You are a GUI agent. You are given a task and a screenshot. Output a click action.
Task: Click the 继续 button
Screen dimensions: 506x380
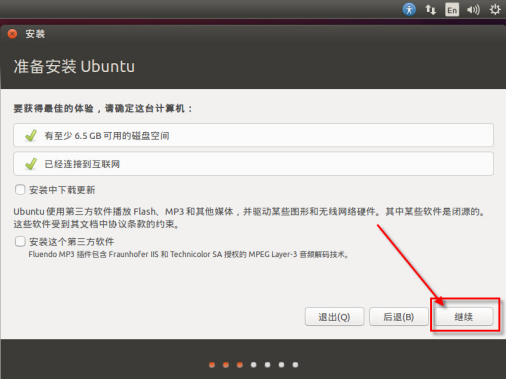[x=464, y=317]
